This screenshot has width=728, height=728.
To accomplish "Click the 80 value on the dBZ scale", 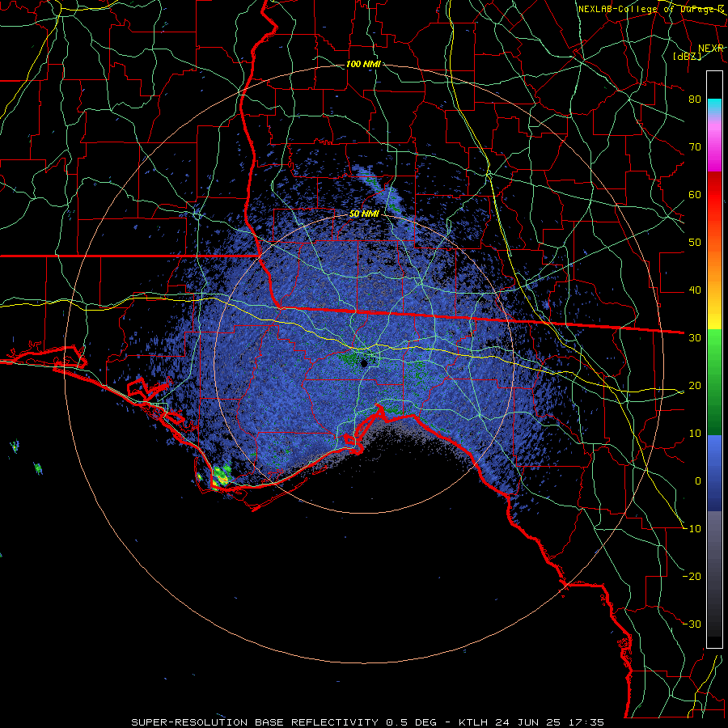I will (x=695, y=99).
